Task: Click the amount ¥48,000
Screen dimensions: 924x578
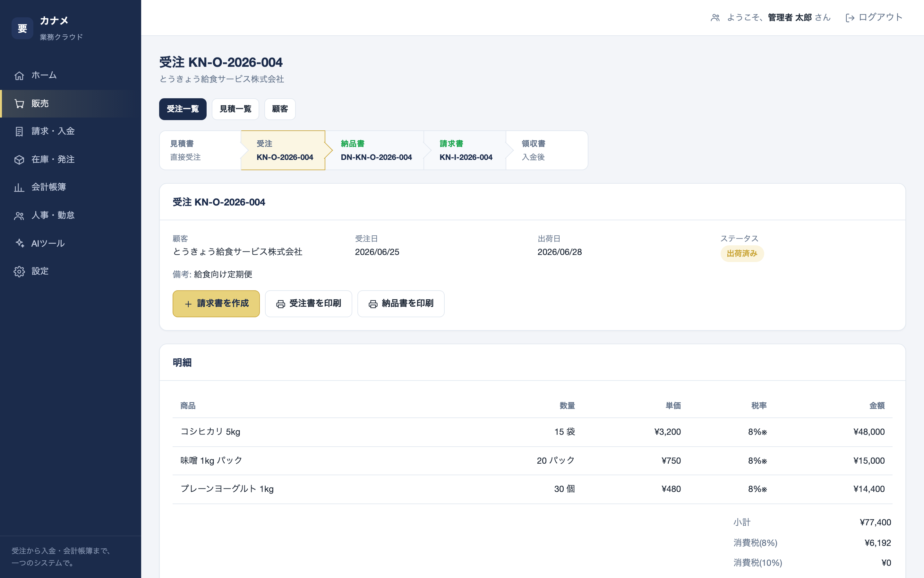Action: point(869,432)
